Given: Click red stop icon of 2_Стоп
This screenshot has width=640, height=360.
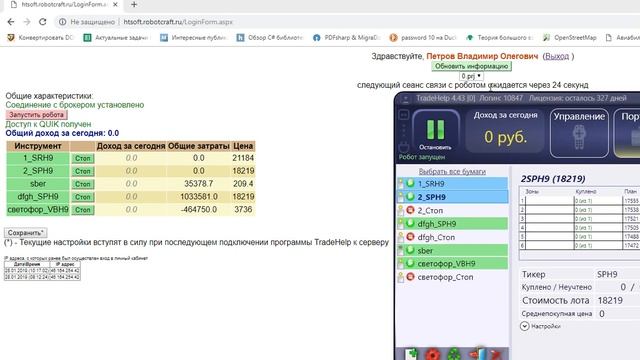Looking at the screenshot, I should [410, 210].
